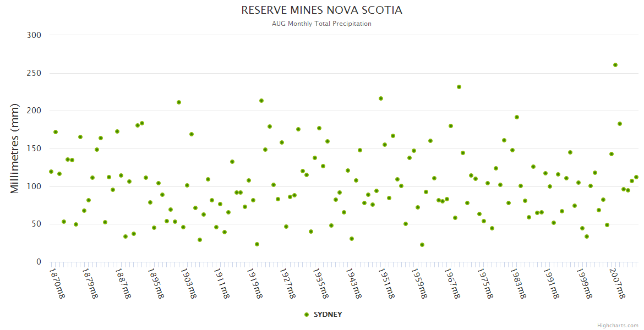Click the green SYDNEY legend marker dot
Screen dimensions: 644x330
pos(307,315)
